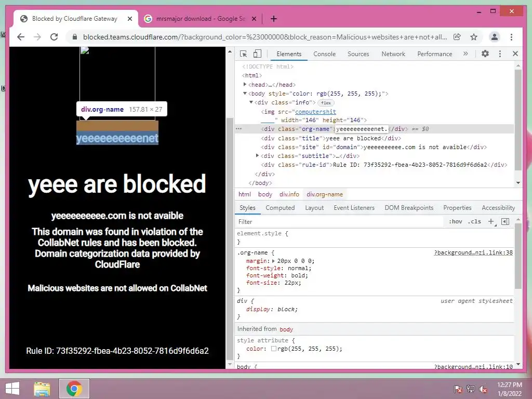Expand the div class subtitle node

(x=257, y=156)
